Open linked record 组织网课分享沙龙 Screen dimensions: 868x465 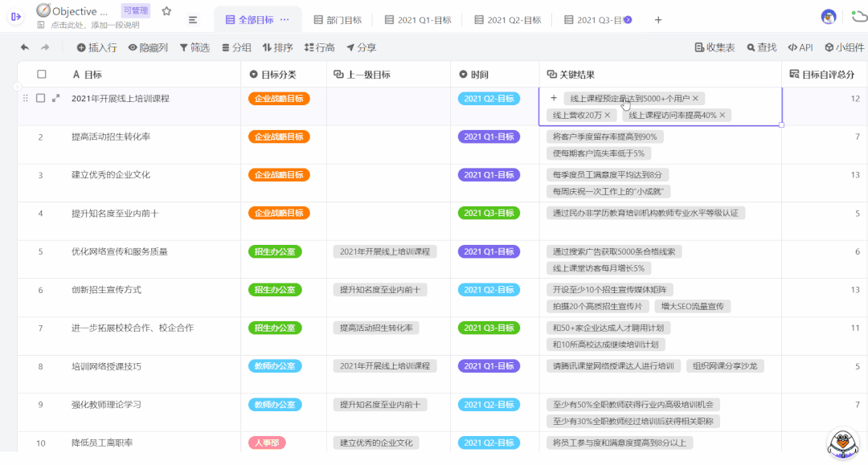725,366
